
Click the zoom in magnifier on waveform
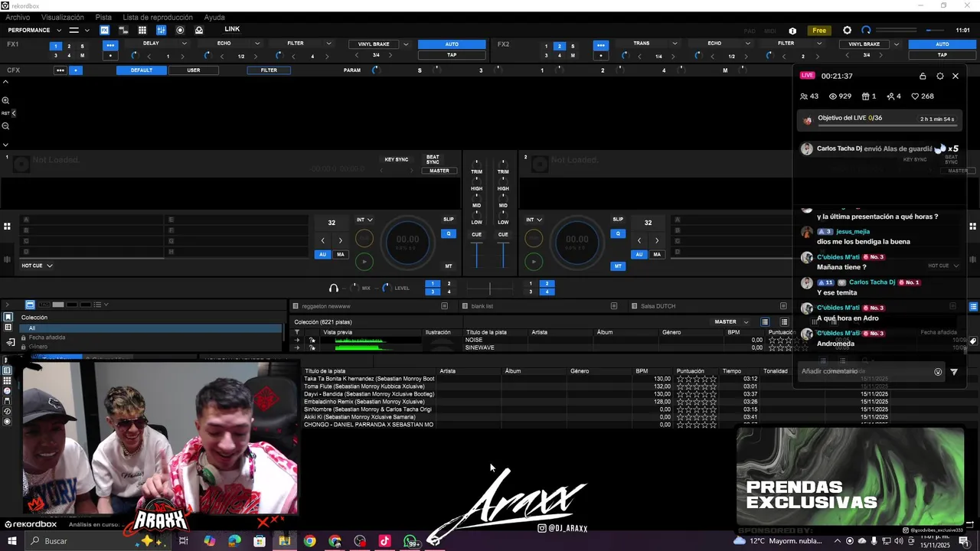point(5,100)
